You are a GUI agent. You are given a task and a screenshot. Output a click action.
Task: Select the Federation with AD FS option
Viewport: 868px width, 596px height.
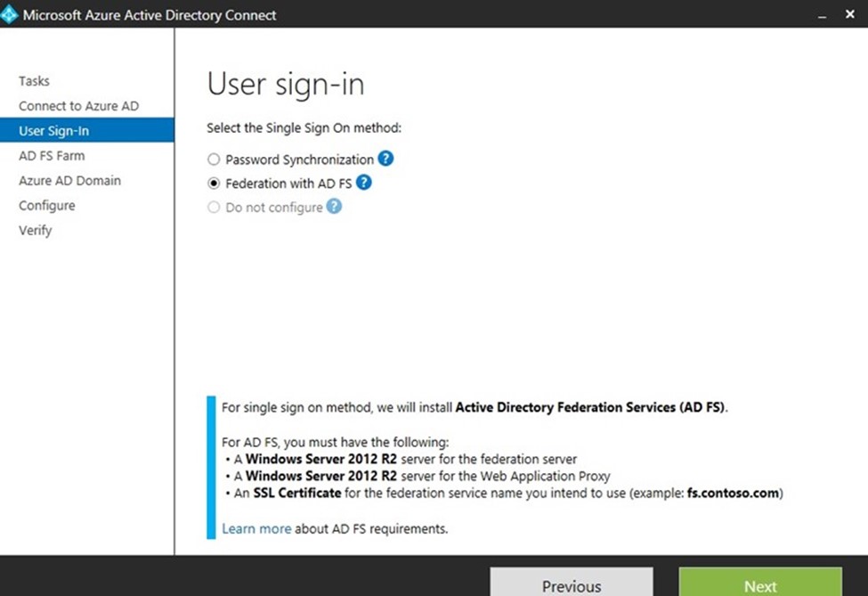coord(214,184)
